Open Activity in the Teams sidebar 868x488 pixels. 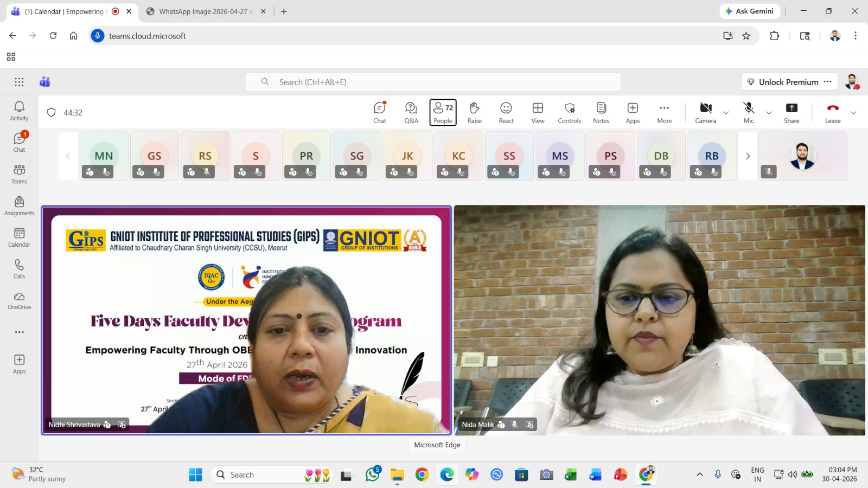pyautogui.click(x=19, y=111)
